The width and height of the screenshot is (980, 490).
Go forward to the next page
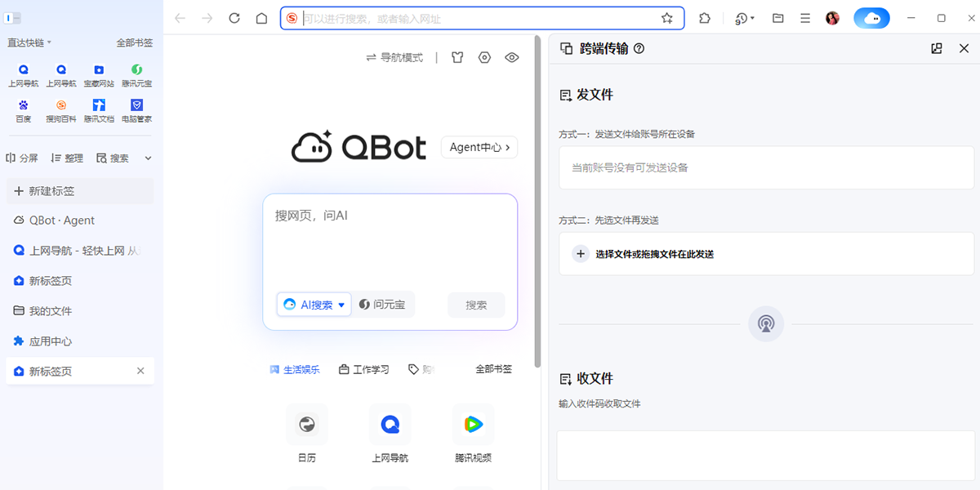click(x=207, y=18)
